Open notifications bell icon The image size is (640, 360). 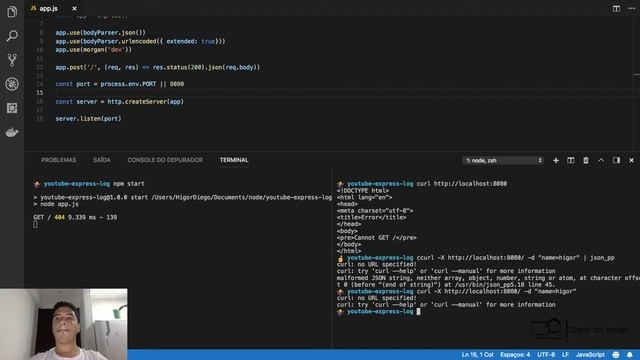click(x=630, y=355)
